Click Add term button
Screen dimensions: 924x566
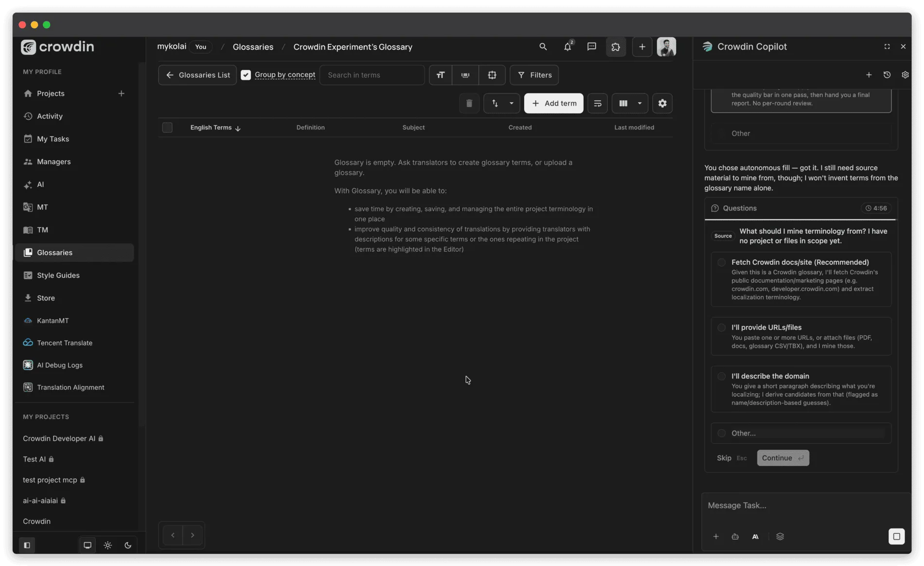coord(553,103)
